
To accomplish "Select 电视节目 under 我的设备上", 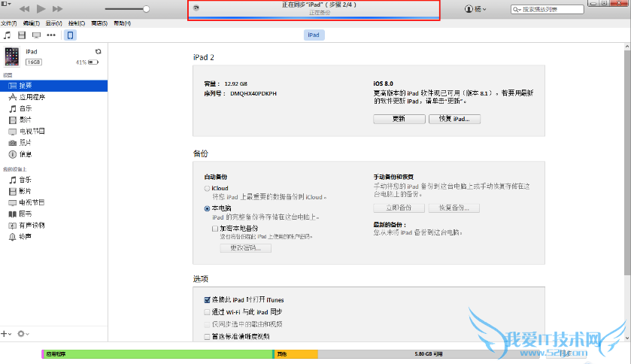I will (53, 202).
